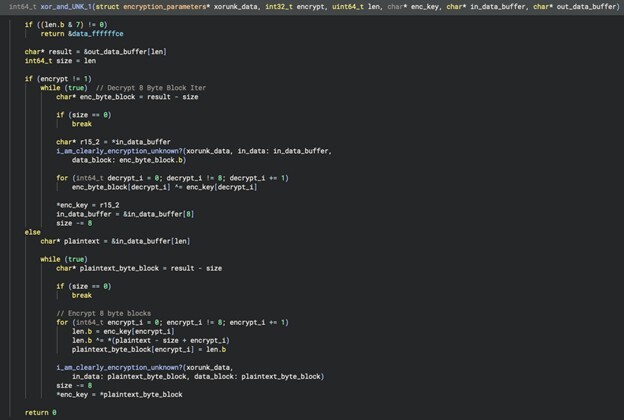This screenshot has height=420, width=624.
Task: Select the int64_t return type in header
Action: pos(23,7)
